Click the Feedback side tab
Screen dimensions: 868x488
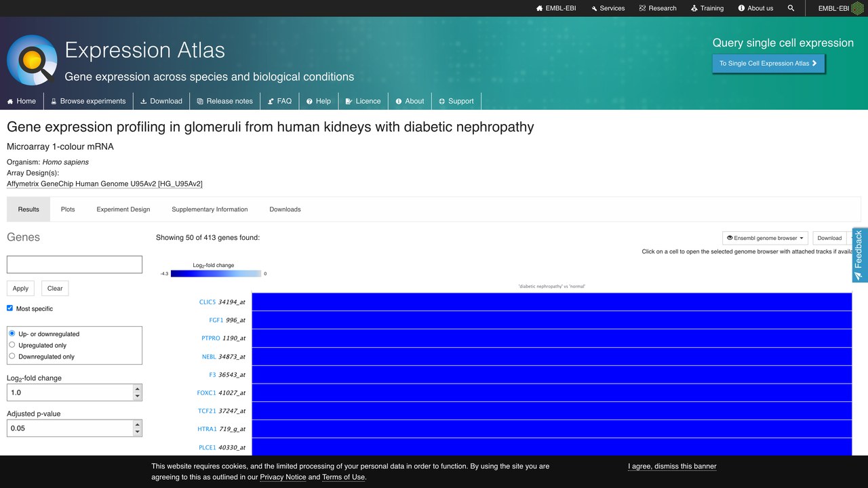859,255
